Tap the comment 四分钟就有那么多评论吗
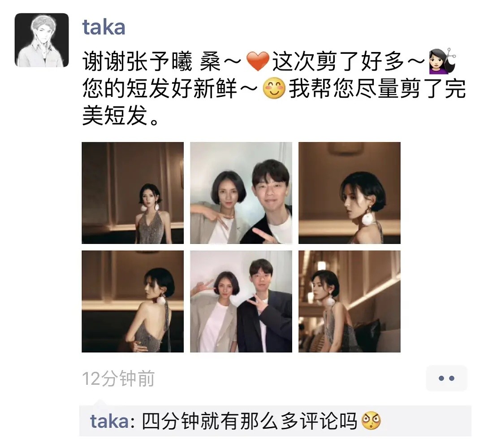Image resolution: width=484 pixels, height=448 pixels. point(250,421)
